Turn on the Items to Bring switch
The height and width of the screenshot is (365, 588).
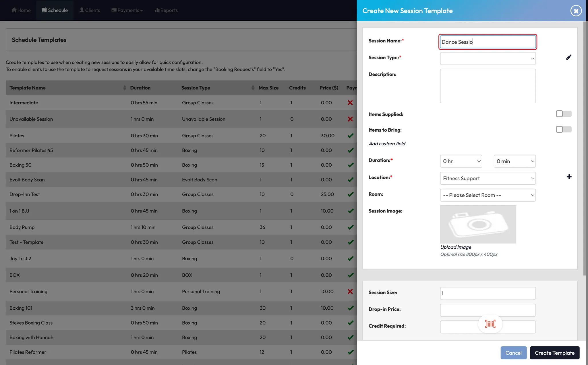pos(563,129)
